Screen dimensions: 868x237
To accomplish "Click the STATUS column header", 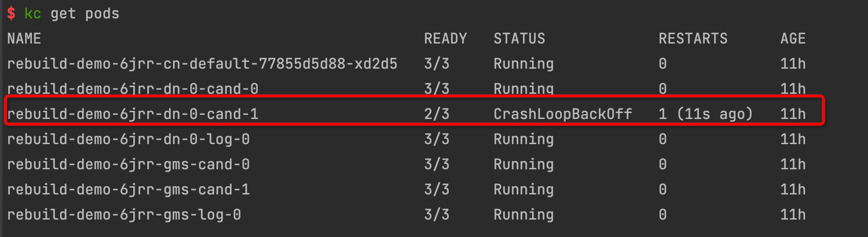I will coord(519,39).
